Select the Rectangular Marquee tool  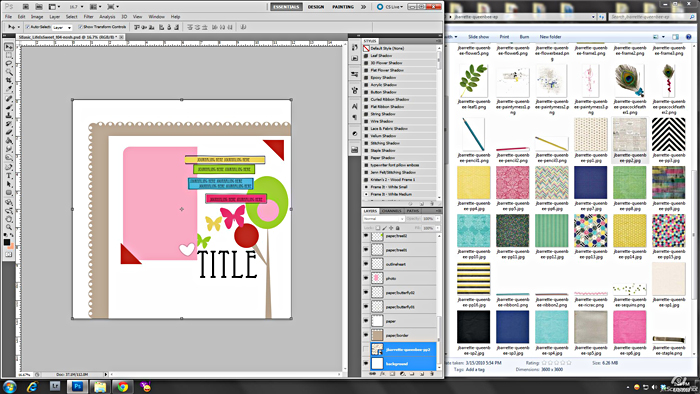point(8,56)
